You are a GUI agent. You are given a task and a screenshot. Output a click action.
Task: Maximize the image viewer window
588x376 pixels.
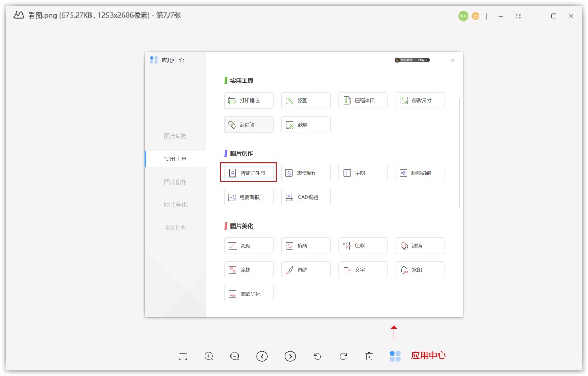(x=554, y=16)
